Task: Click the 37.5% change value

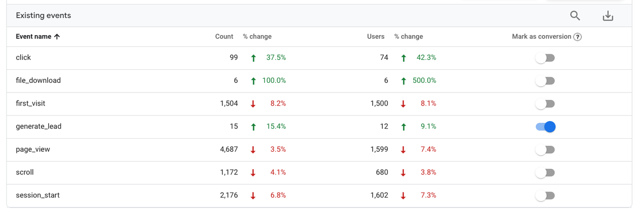Action: pos(276,57)
